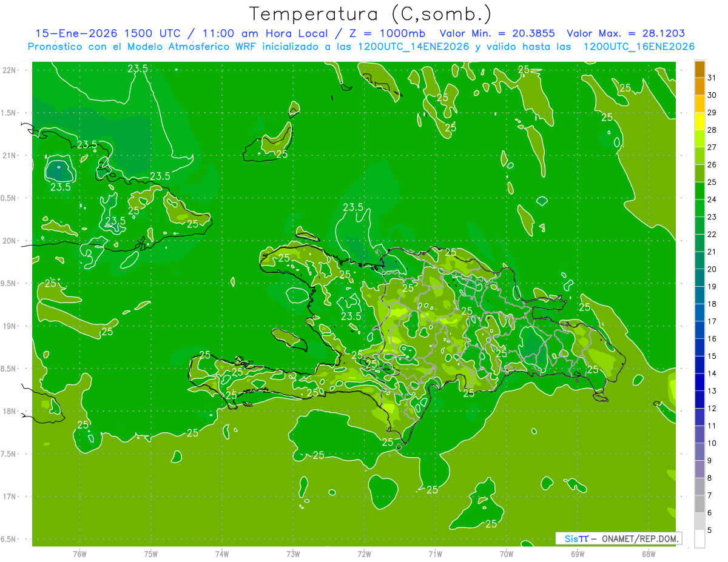
Task: Click the colorbar label '21'
Action: point(712,252)
